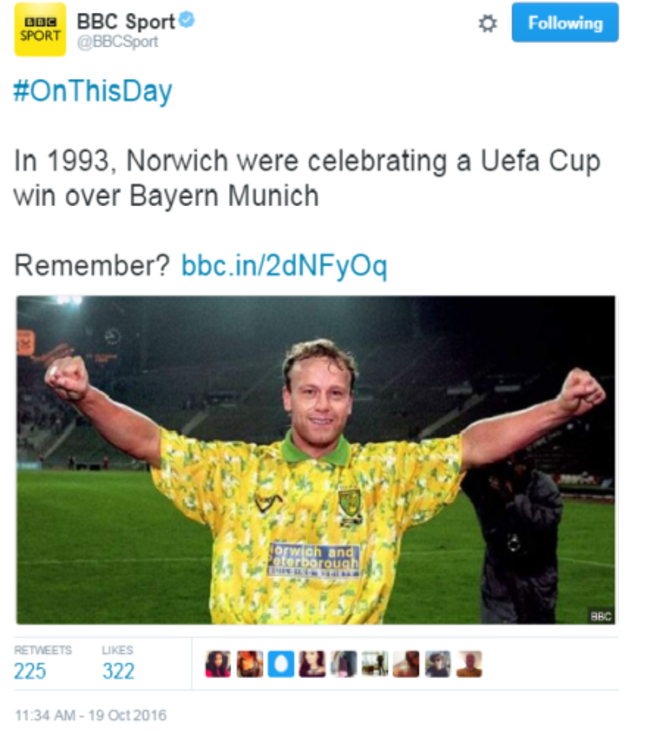Click the blue egg default avatar
The height and width of the screenshot is (735, 650).
coord(281,664)
